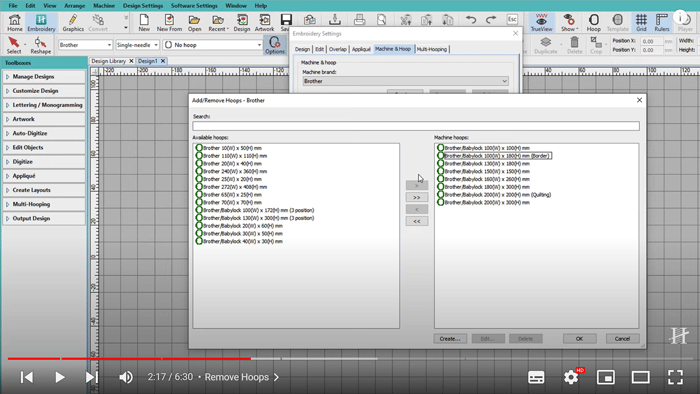Click the Options hoop icon

275,46
